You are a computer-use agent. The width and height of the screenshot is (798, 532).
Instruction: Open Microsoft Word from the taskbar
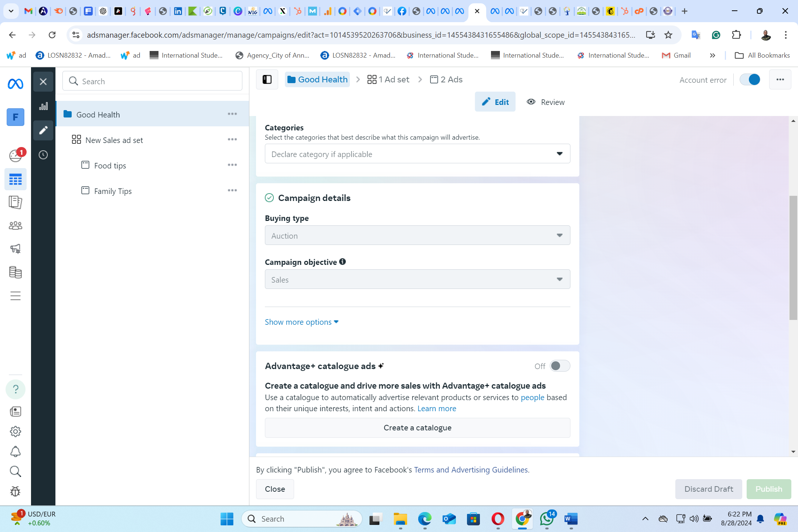571,519
